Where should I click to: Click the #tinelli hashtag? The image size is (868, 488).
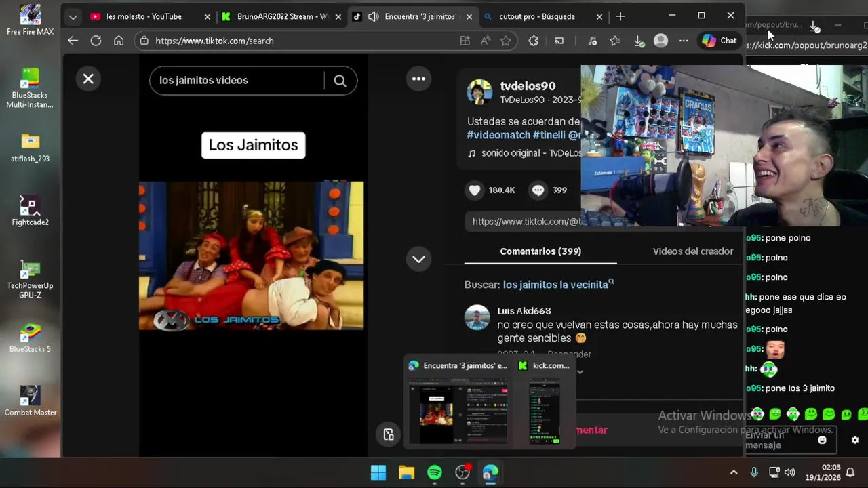[549, 135]
